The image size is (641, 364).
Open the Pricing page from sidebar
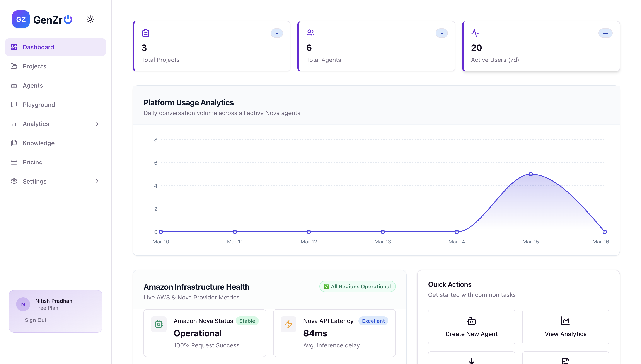point(32,162)
